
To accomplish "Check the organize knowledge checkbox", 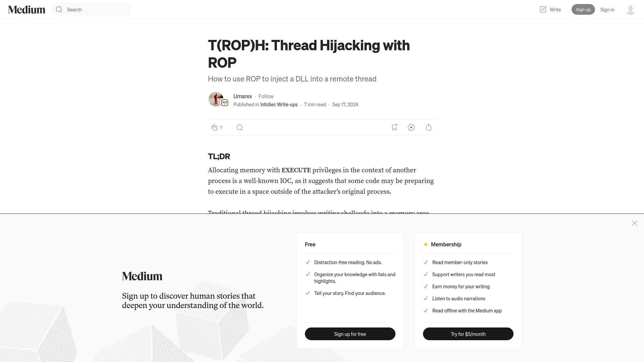I will coord(307,274).
